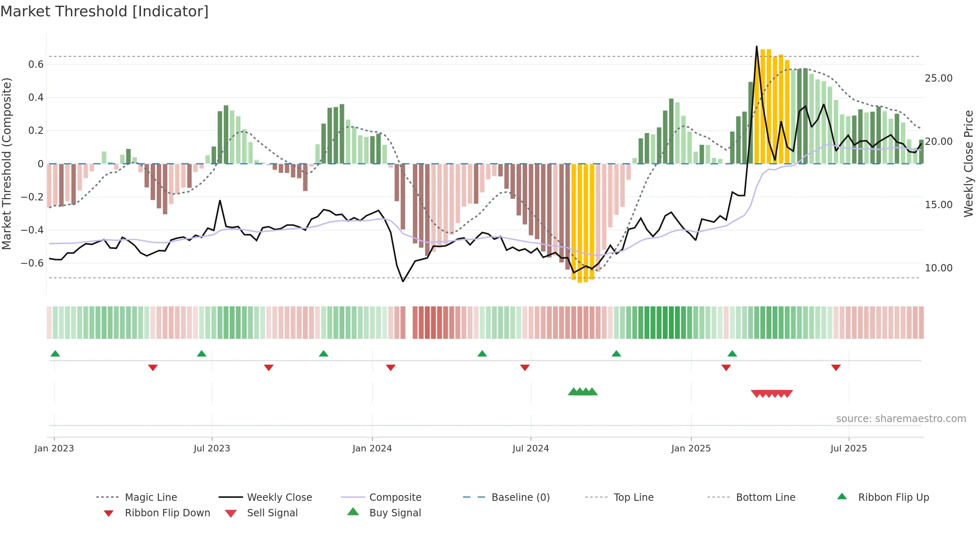980x551 pixels.
Task: Click the ribbon flip down marker before Jul 2025
Action: [x=836, y=368]
